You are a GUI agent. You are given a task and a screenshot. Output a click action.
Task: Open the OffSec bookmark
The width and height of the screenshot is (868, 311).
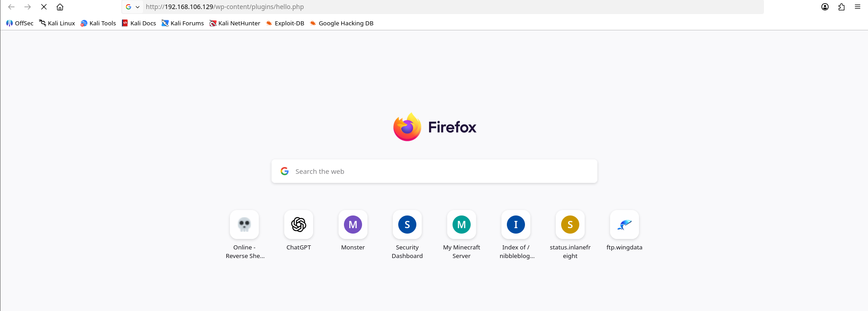tap(20, 23)
